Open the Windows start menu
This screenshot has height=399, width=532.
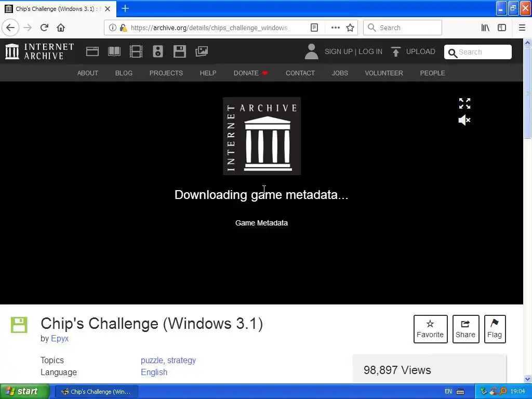25,391
